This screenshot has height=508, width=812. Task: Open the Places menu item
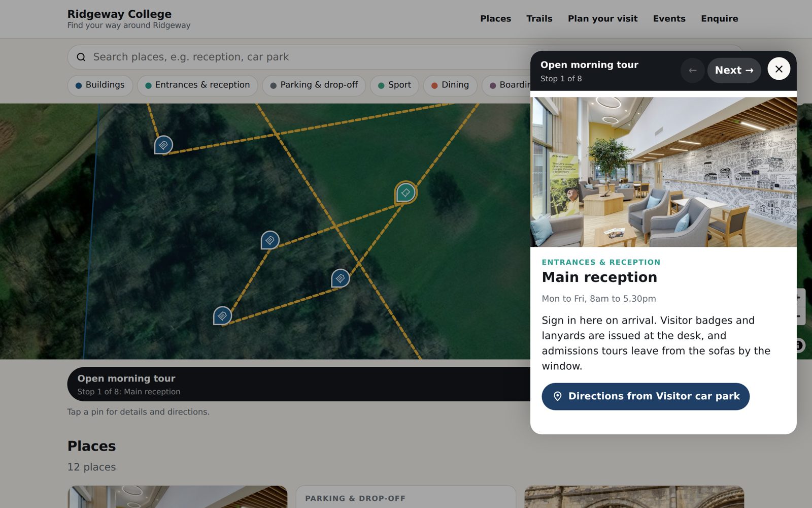pyautogui.click(x=495, y=19)
